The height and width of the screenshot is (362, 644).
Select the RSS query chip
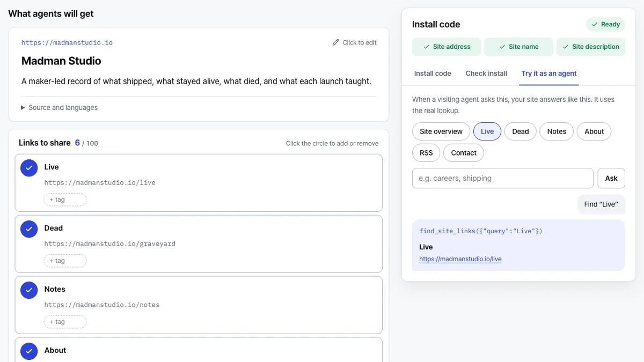point(426,153)
